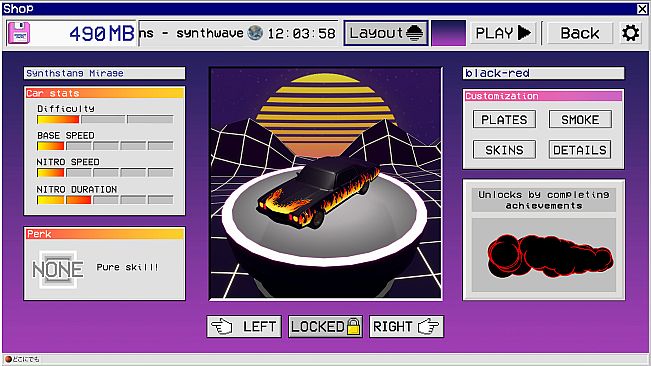Click the Perk panel header

(105, 234)
